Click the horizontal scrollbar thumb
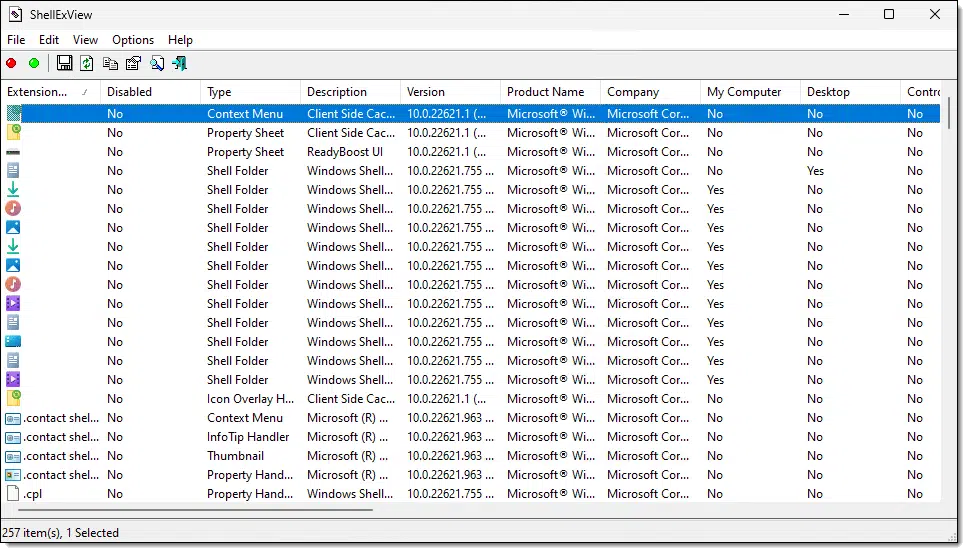Viewport: 968px width, 553px height. point(196,510)
